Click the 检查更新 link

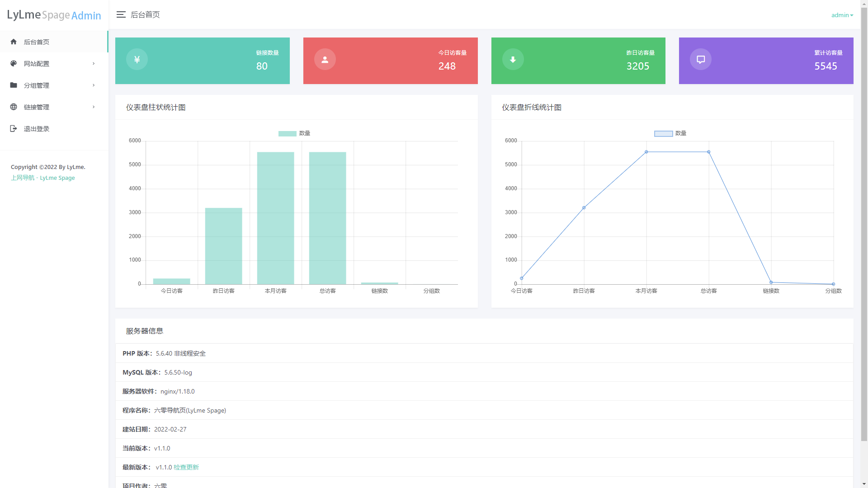point(186,467)
